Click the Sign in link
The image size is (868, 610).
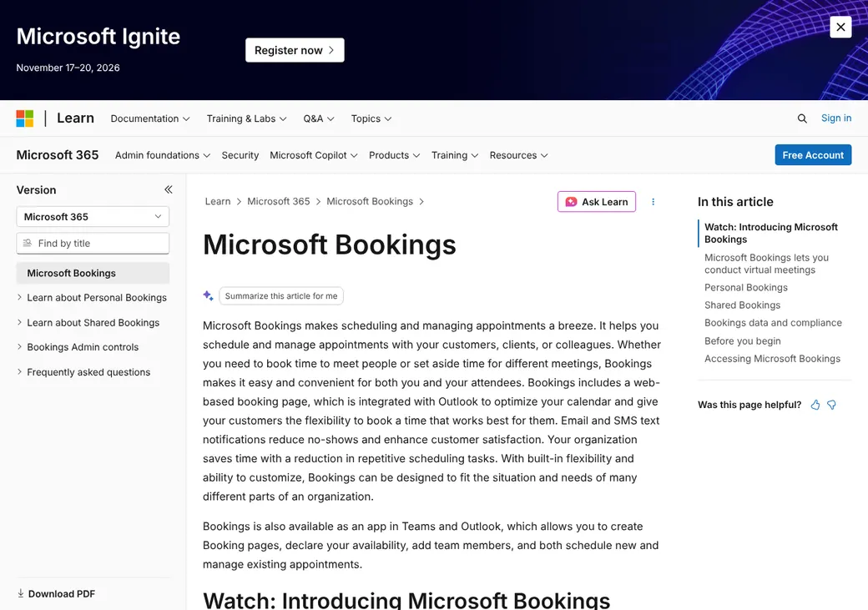[836, 118]
